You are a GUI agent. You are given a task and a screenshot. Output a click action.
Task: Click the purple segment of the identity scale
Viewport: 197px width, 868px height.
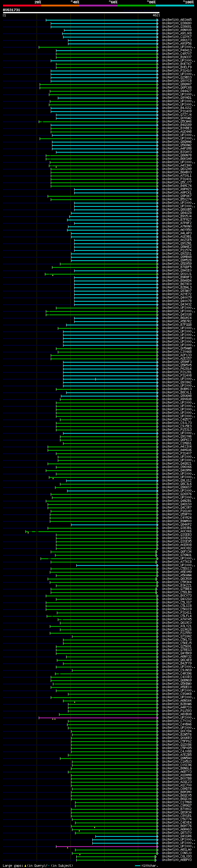pos(98,6)
